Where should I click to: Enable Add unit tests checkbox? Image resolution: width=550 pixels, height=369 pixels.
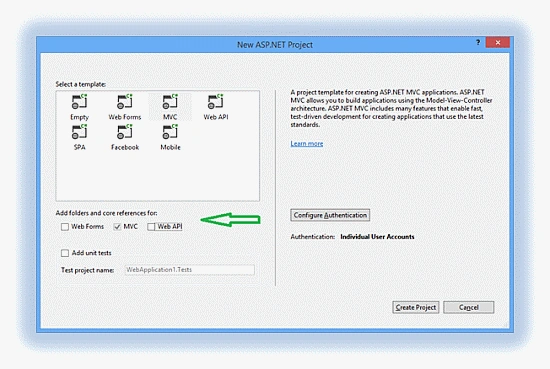65,253
